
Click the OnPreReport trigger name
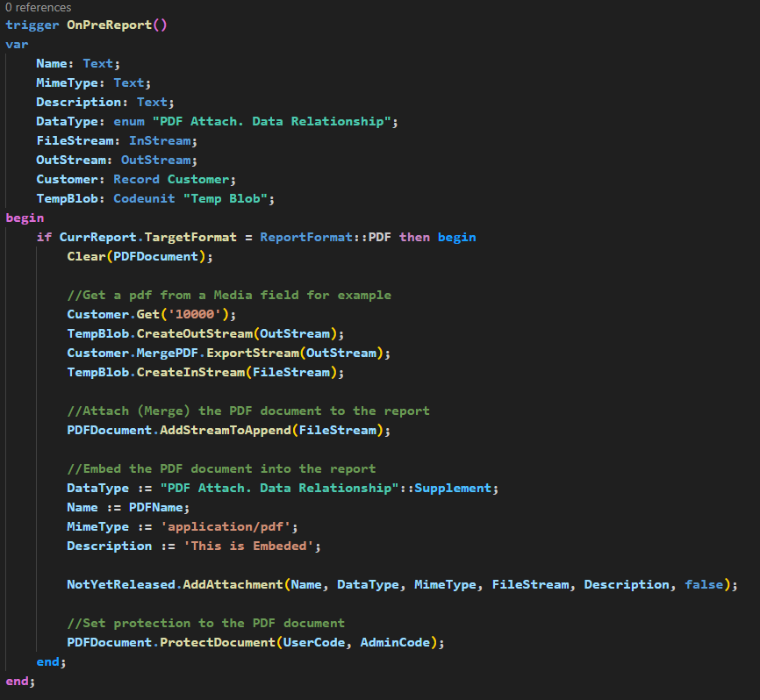click(x=109, y=25)
